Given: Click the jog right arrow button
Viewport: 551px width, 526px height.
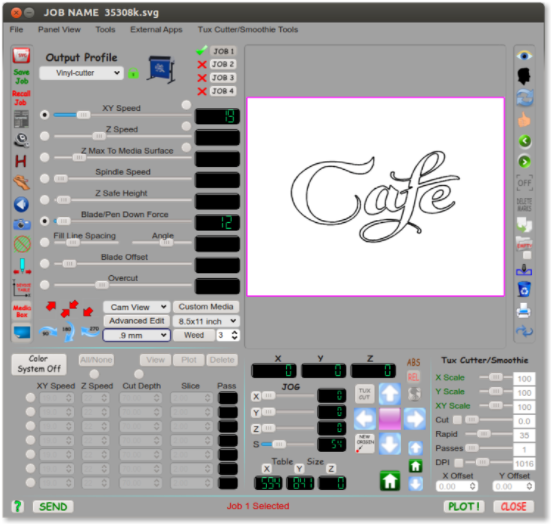Looking at the screenshot, I should tap(415, 419).
